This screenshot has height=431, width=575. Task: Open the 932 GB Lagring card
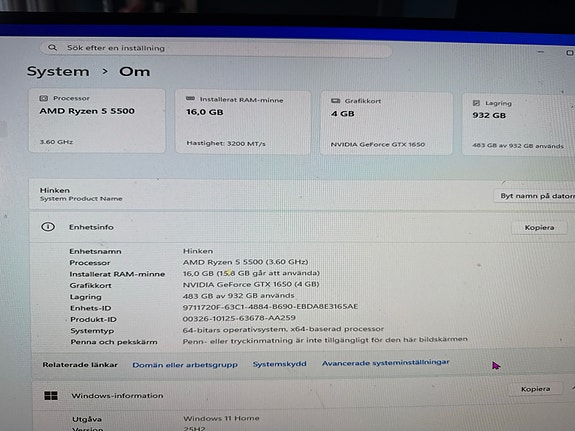(518, 125)
